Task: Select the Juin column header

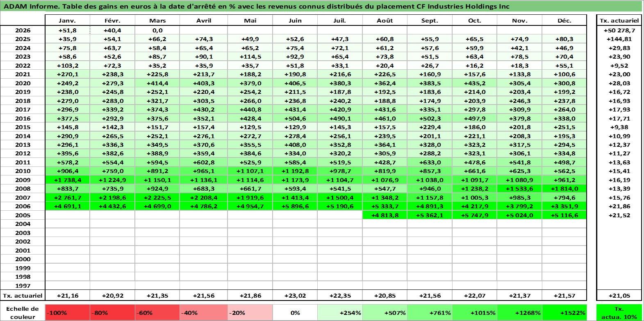Action: tap(295, 20)
